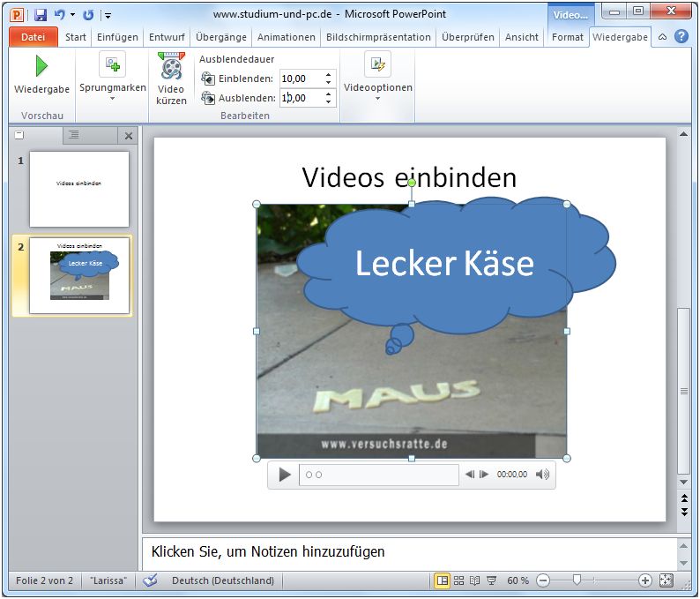
Task: Click Deutsch (Deutschland) language in status bar
Action: click(x=223, y=580)
